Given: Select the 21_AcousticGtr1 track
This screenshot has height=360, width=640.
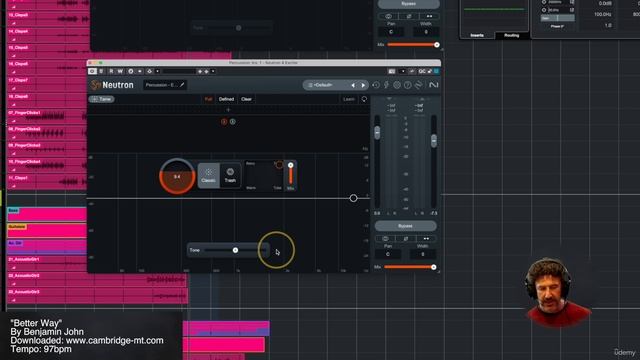Looking at the screenshot, I should click(x=24, y=259).
